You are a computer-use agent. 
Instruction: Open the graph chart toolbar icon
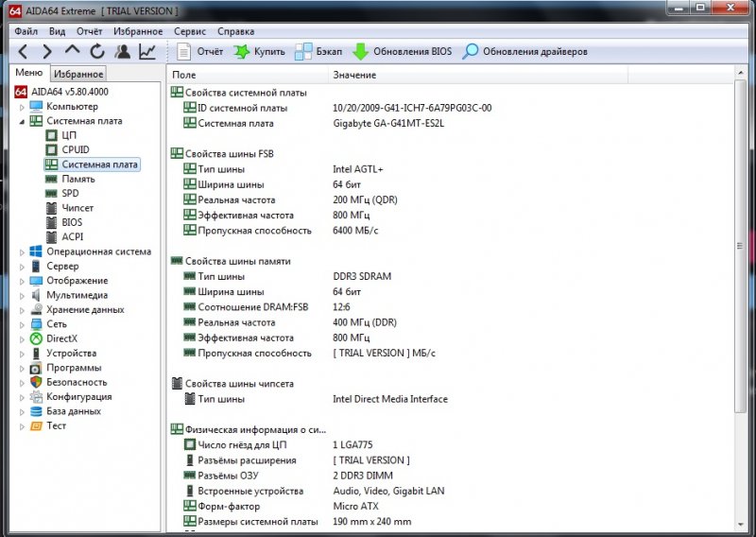point(146,51)
